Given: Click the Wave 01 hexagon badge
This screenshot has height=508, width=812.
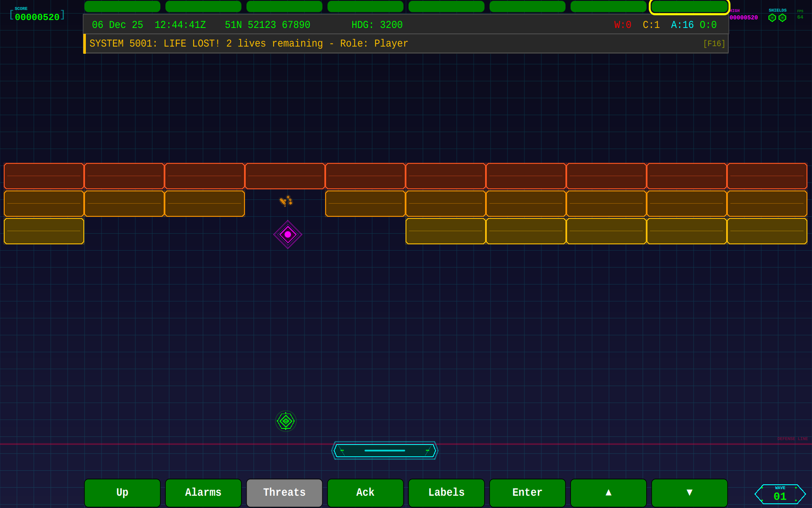Looking at the screenshot, I should [780, 494].
